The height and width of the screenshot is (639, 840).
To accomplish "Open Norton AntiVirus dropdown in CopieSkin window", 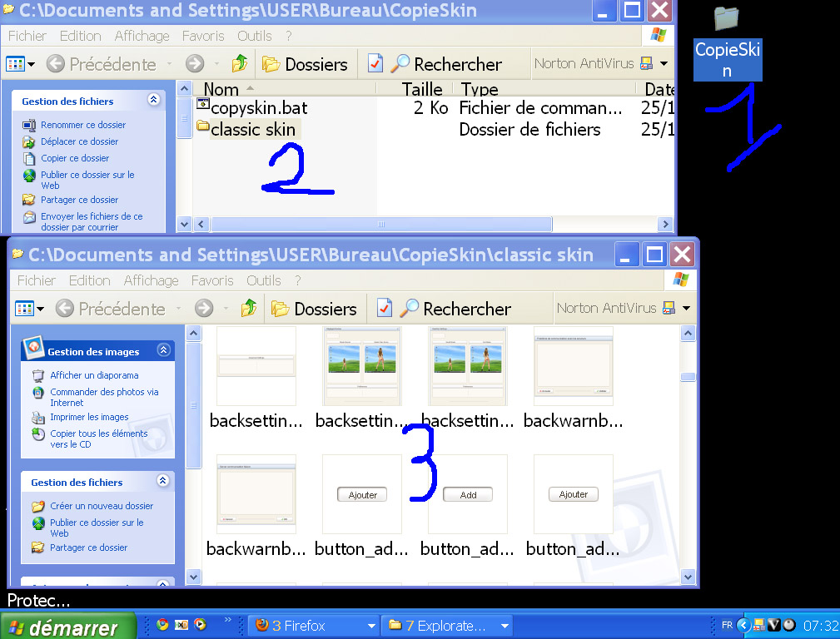I will [x=664, y=63].
